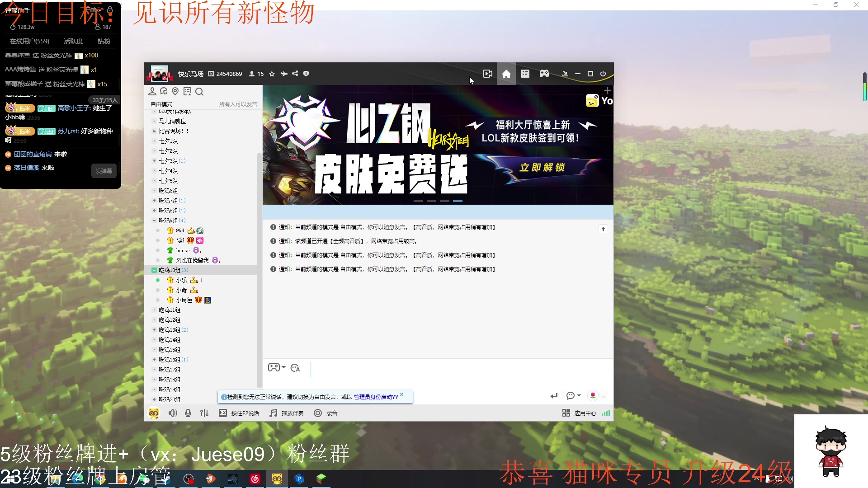
Task: Switch to the 活跃度 tab
Action: click(x=72, y=41)
